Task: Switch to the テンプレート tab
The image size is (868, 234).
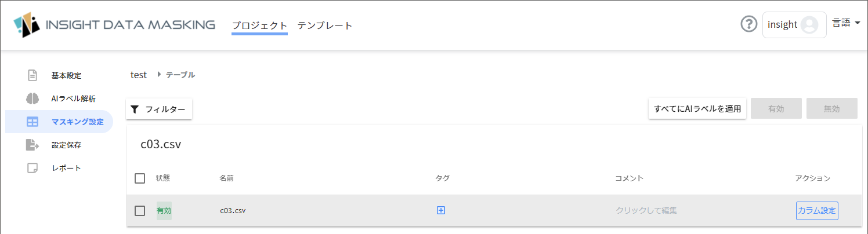Action: [x=325, y=25]
